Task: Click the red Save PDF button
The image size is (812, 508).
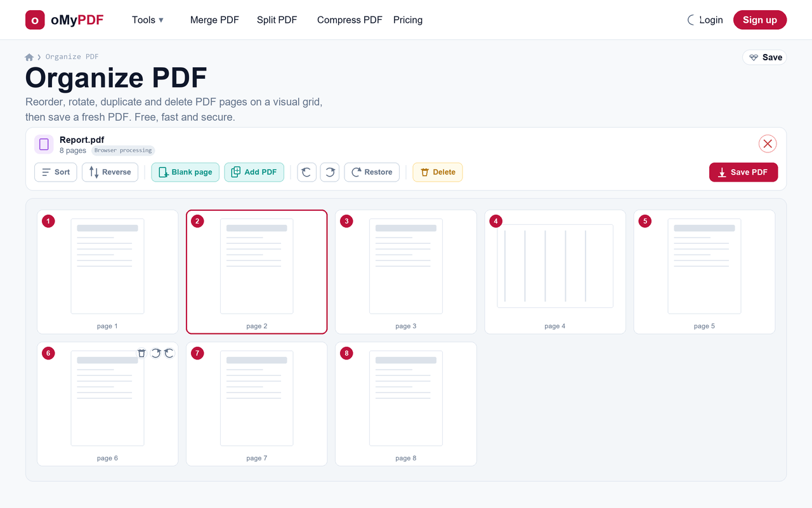Action: click(743, 172)
